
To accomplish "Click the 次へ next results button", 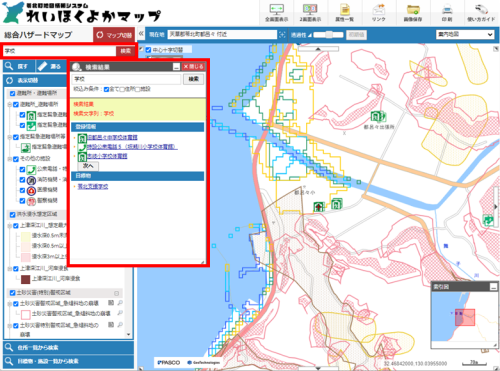I will (x=88, y=166).
